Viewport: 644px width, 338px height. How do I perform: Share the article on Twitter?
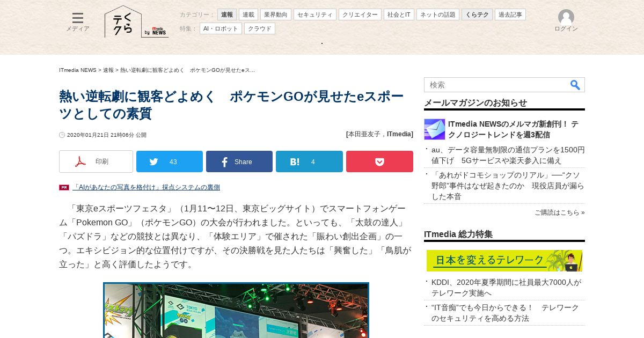(x=170, y=161)
